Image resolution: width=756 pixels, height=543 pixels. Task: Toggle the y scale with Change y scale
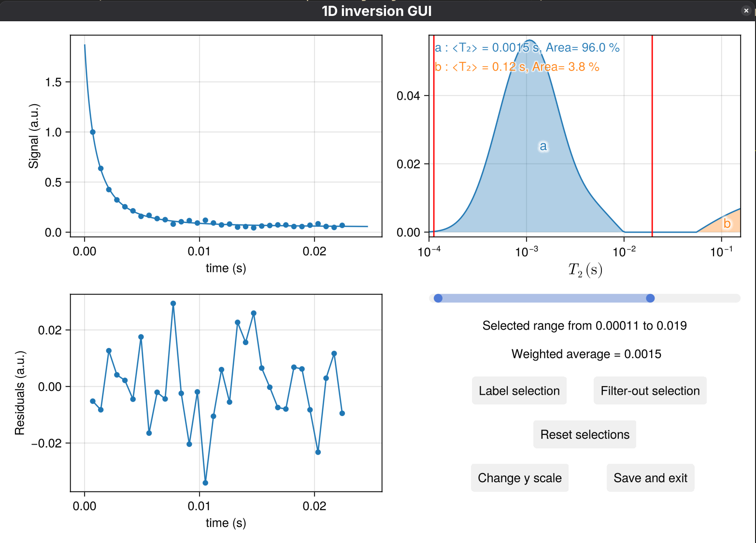coord(519,478)
